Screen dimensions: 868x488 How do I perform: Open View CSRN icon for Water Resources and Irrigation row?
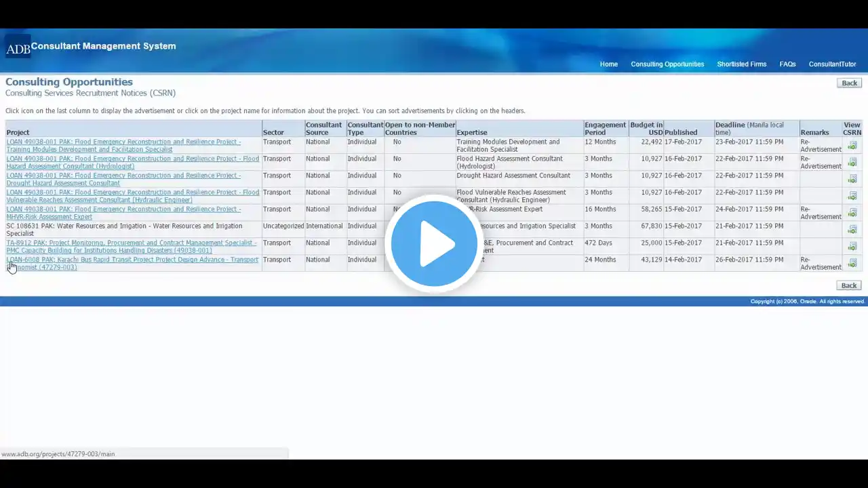(852, 230)
